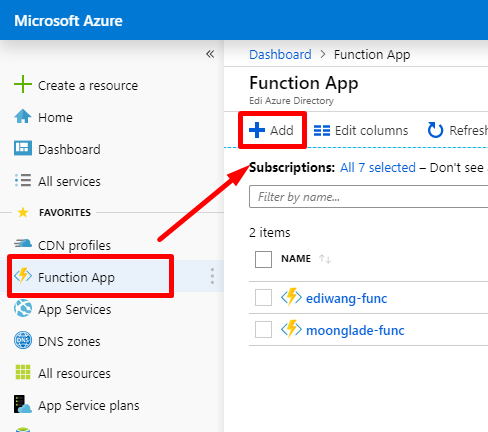The width and height of the screenshot is (488, 432).
Task: Toggle the select-all checkbox in NAME header
Action: click(x=263, y=259)
